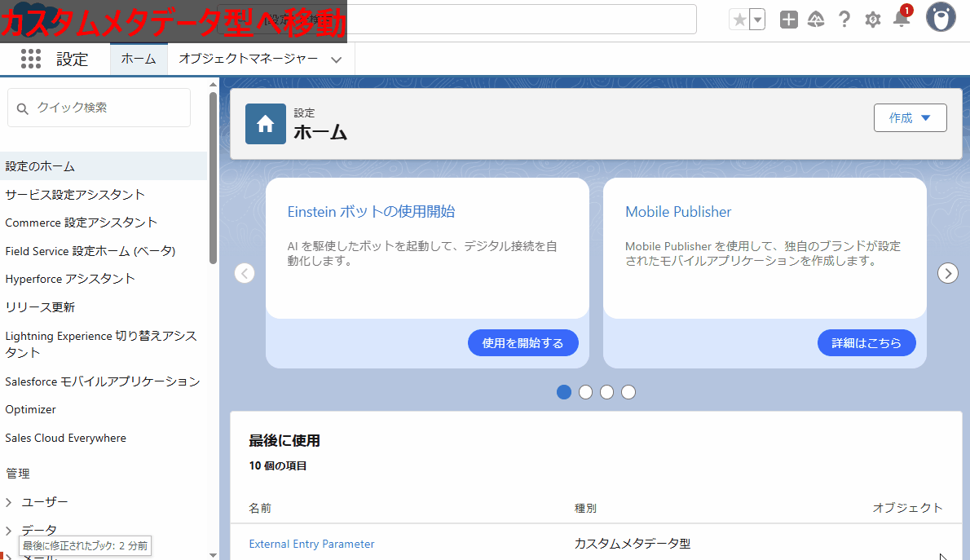The image size is (970, 560).
Task: Open サービス設定アシスタント
Action: pyautogui.click(x=75, y=194)
